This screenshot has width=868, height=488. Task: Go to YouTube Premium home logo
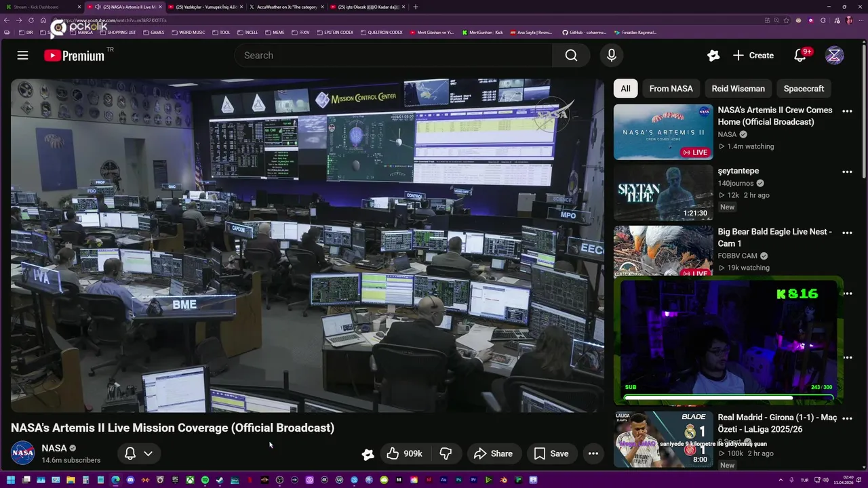click(x=75, y=56)
